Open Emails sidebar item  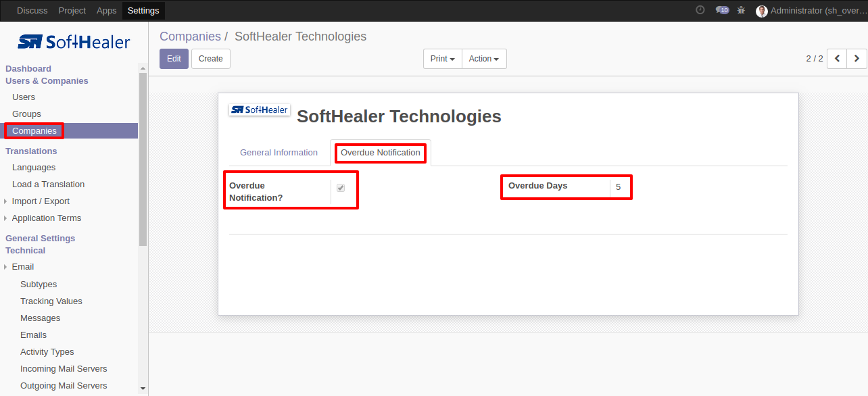coord(34,335)
